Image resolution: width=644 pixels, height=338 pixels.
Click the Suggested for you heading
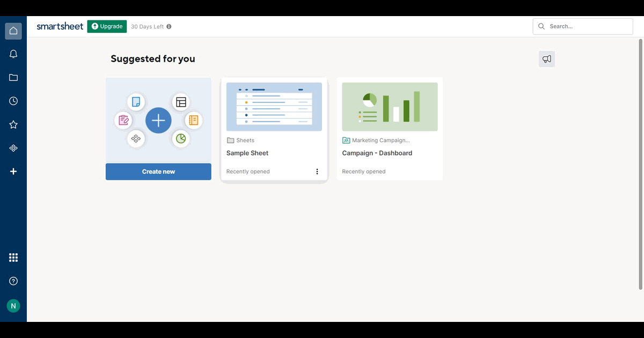[153, 59]
